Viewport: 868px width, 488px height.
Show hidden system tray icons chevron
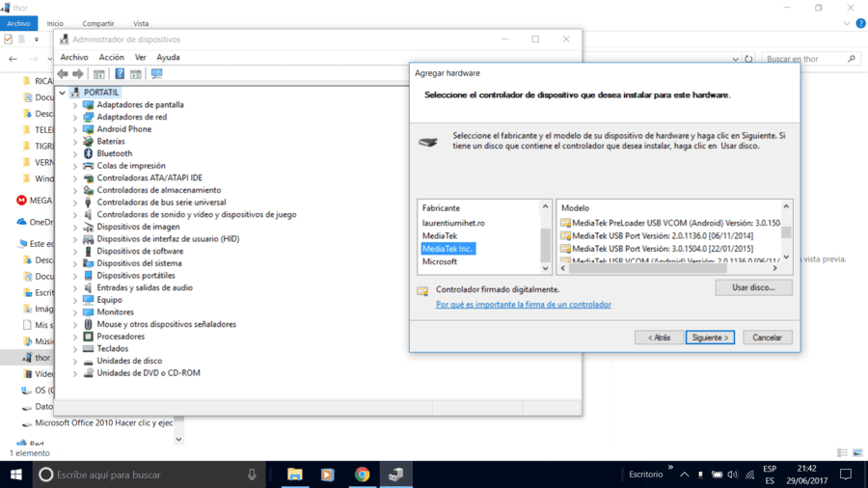(685, 474)
